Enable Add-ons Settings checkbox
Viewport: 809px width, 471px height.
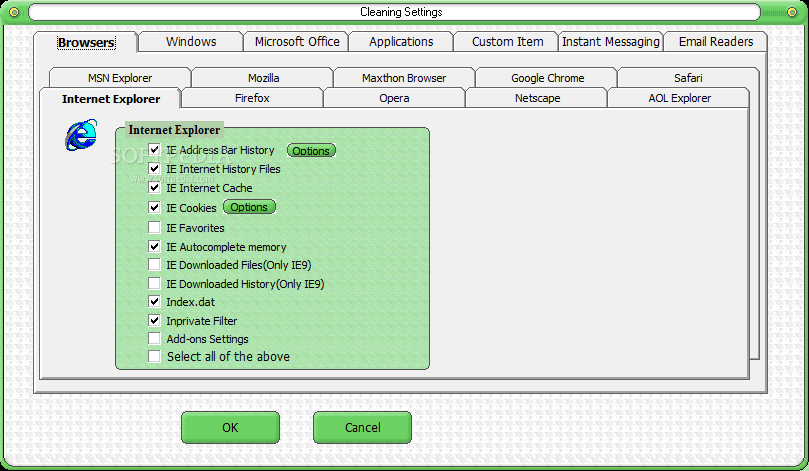click(x=154, y=338)
